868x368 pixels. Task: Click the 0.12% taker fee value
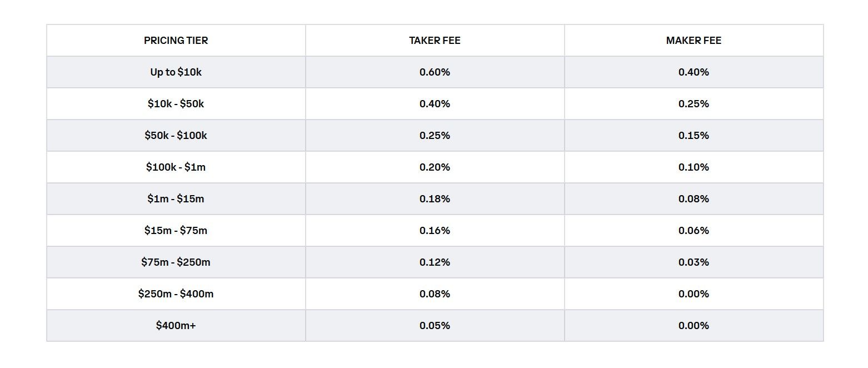[x=435, y=262]
